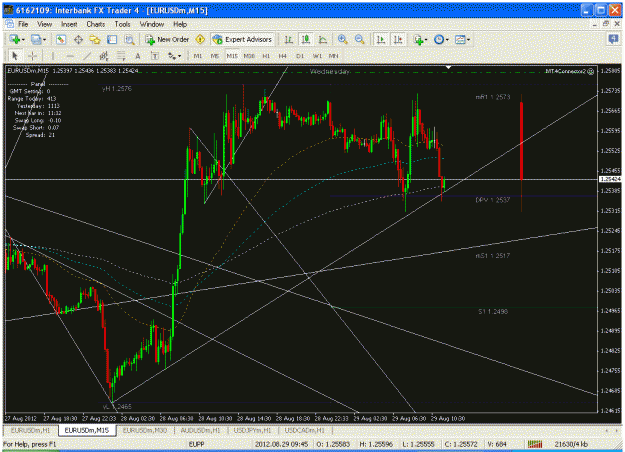Image resolution: width=625 pixels, height=452 pixels.
Task: Switch chart to line chart mode
Action: (323, 39)
